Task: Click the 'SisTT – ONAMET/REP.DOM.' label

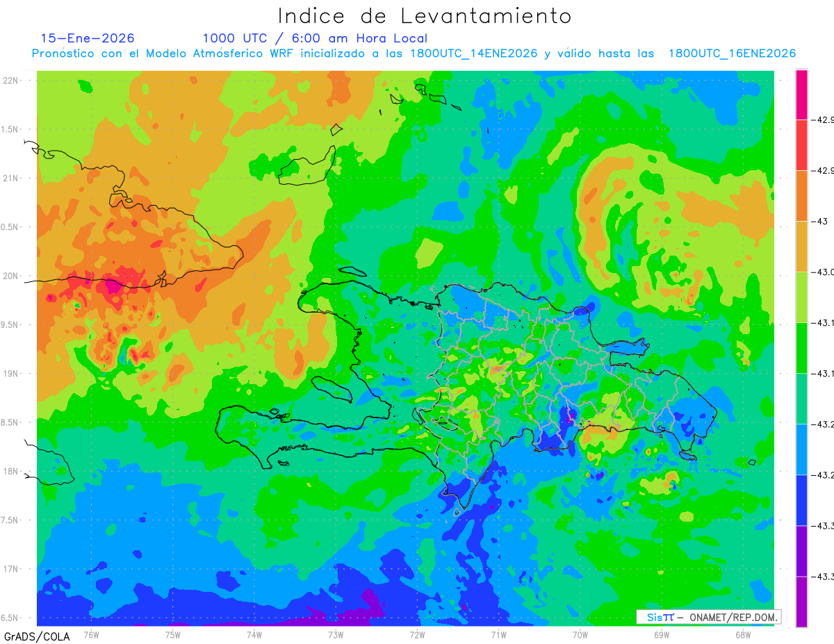Action: pos(709,617)
